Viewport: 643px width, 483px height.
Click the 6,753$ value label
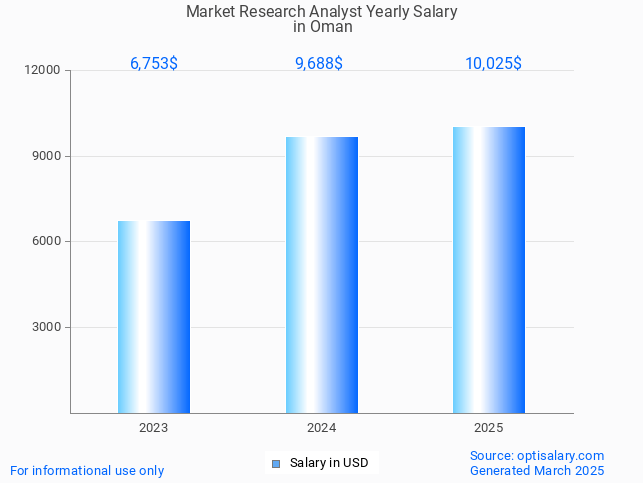point(154,64)
